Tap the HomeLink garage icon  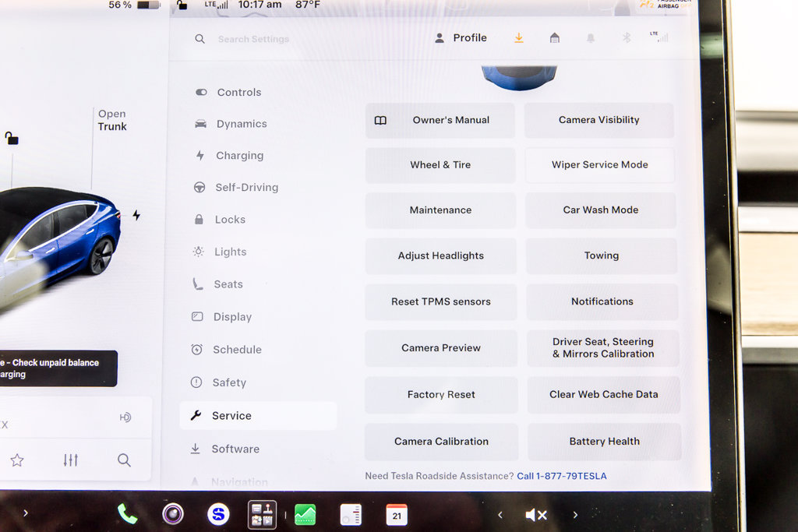click(555, 37)
